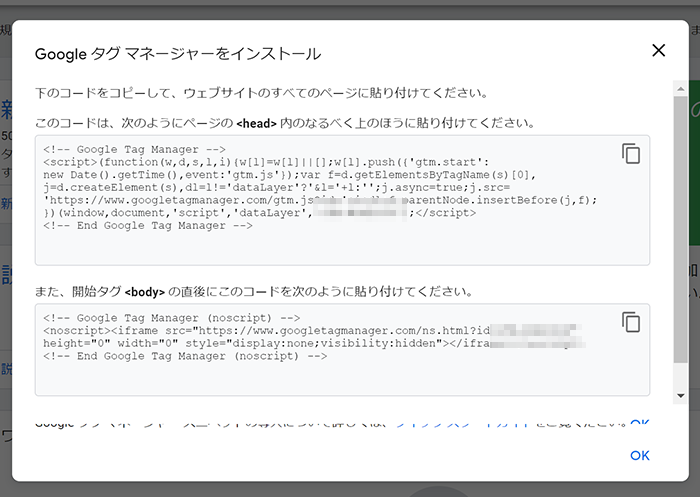Copy the head Google Tag Manager code snippet
The image size is (700, 497).
pyautogui.click(x=631, y=154)
